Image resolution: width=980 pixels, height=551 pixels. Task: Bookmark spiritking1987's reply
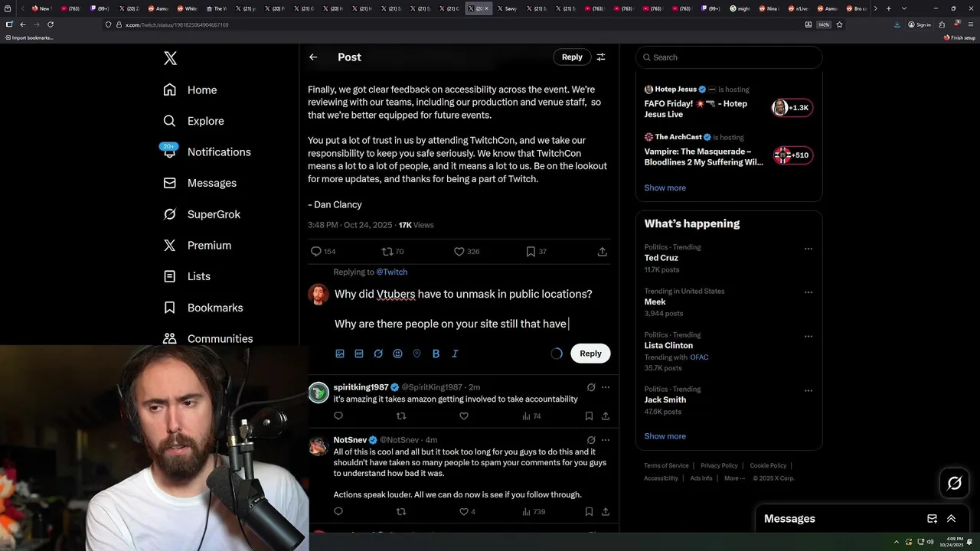point(589,416)
